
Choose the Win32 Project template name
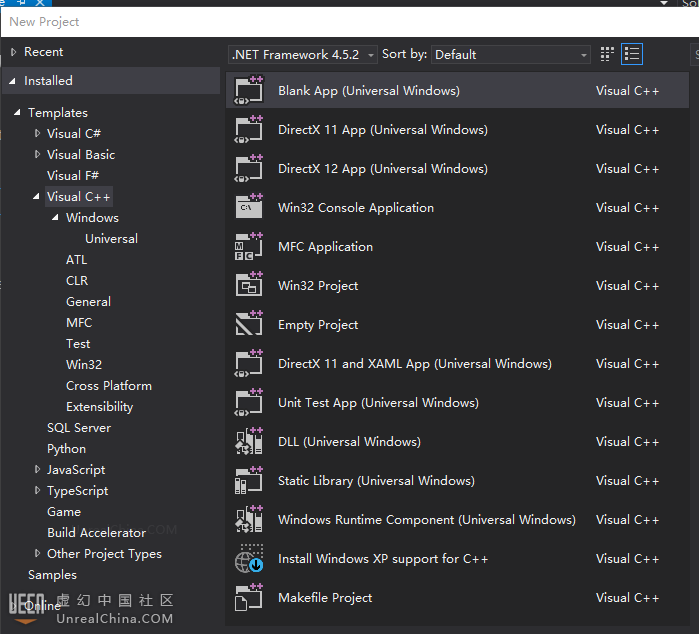point(318,286)
